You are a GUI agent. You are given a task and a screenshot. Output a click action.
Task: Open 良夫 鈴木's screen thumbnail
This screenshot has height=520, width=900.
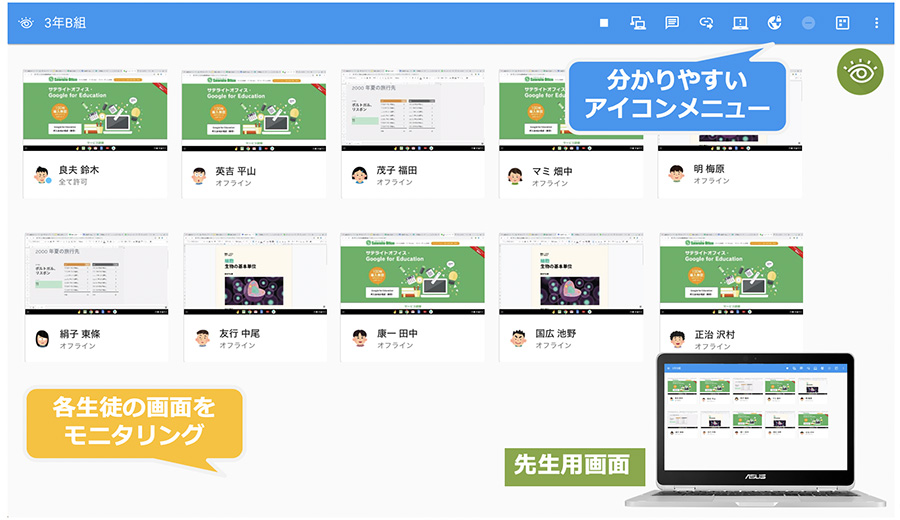[95, 110]
